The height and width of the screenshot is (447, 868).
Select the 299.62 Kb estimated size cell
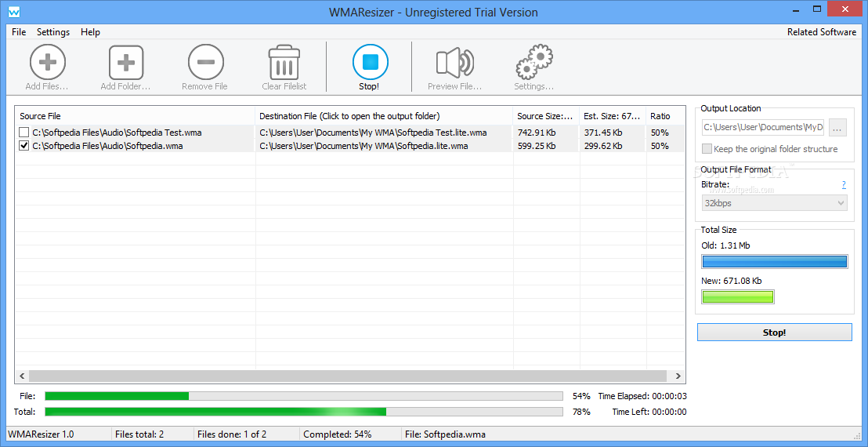[603, 146]
